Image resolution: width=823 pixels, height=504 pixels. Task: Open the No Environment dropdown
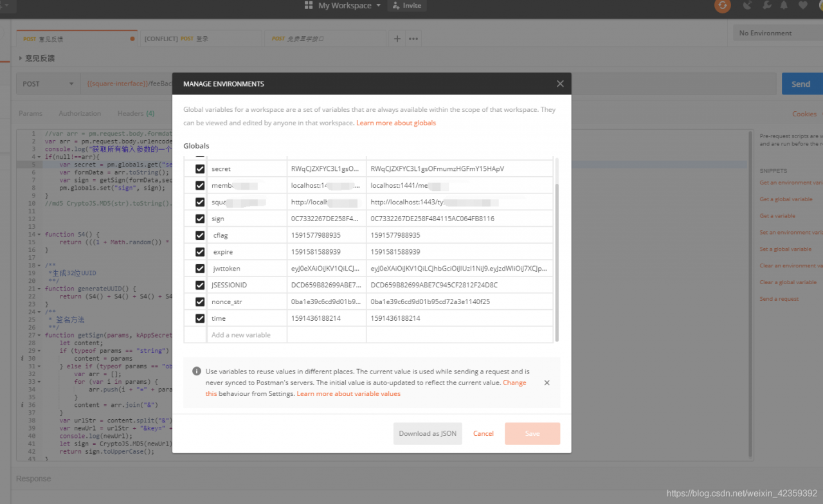777,33
